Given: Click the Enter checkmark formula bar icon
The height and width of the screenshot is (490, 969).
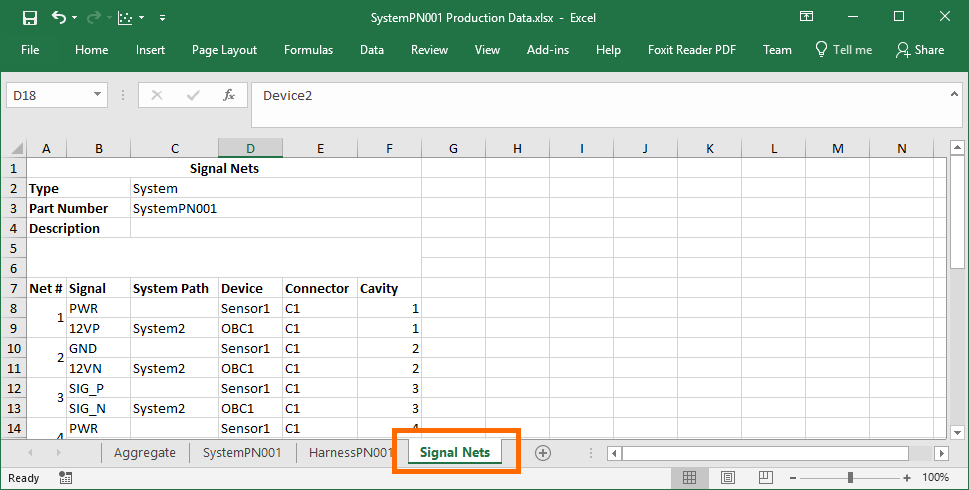Looking at the screenshot, I should [x=193, y=95].
